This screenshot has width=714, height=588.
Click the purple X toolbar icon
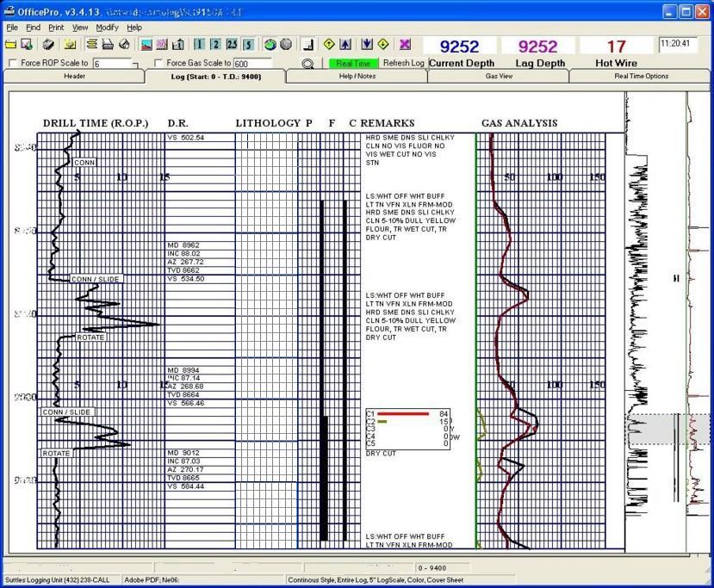(x=405, y=44)
